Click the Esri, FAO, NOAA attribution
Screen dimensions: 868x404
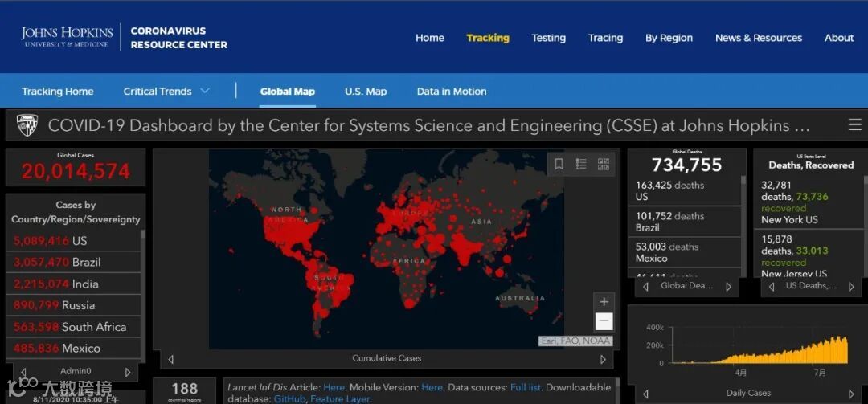point(575,341)
